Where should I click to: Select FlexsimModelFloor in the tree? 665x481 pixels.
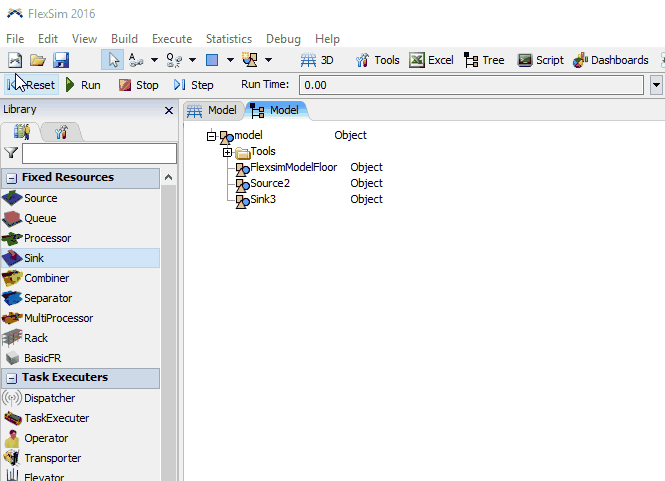click(293, 167)
